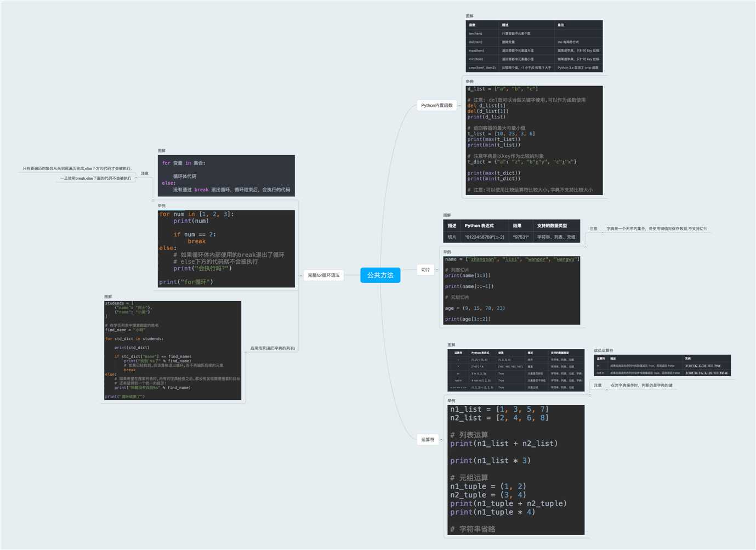Open the built-in functions table image
756x550 pixels.
click(534, 46)
